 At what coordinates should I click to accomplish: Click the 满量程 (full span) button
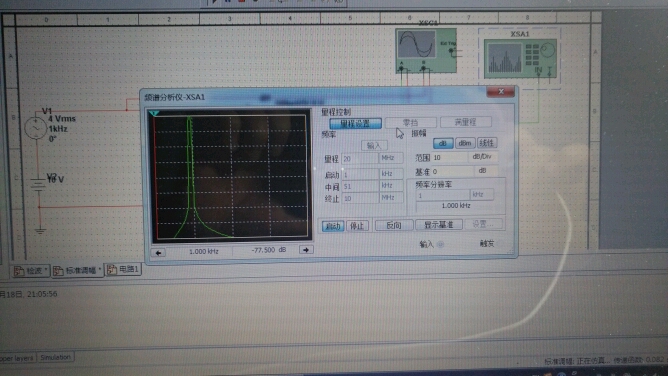pos(466,122)
